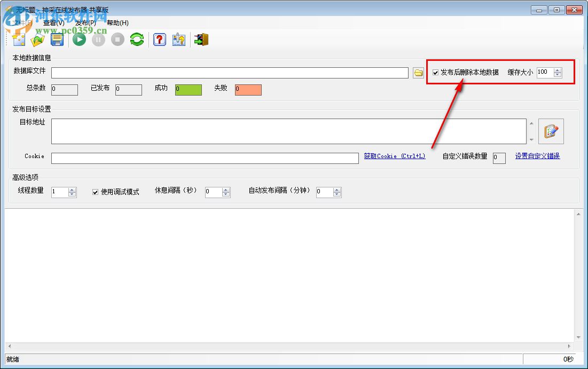The height and width of the screenshot is (369, 588).
Task: Close the window with red X
Action: (574, 10)
